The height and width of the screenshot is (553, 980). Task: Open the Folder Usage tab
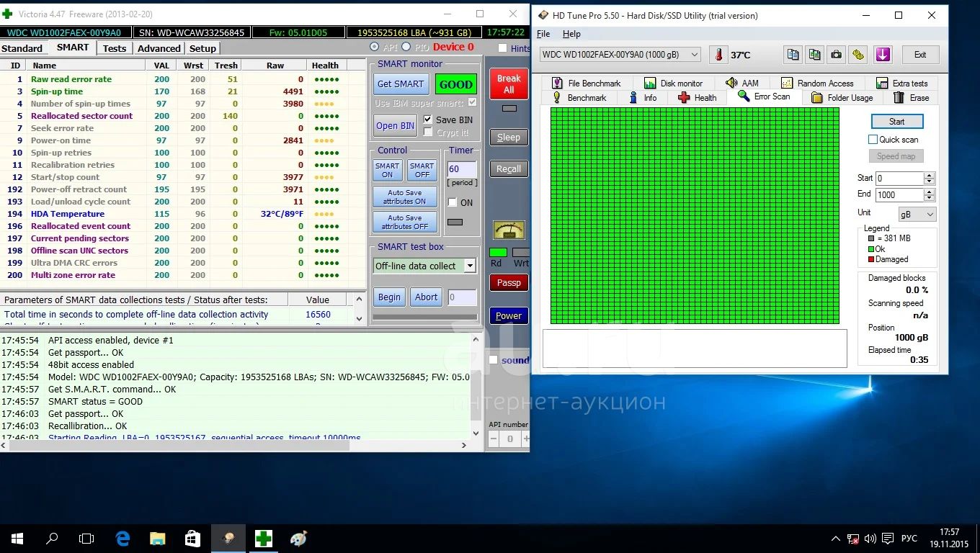click(842, 97)
